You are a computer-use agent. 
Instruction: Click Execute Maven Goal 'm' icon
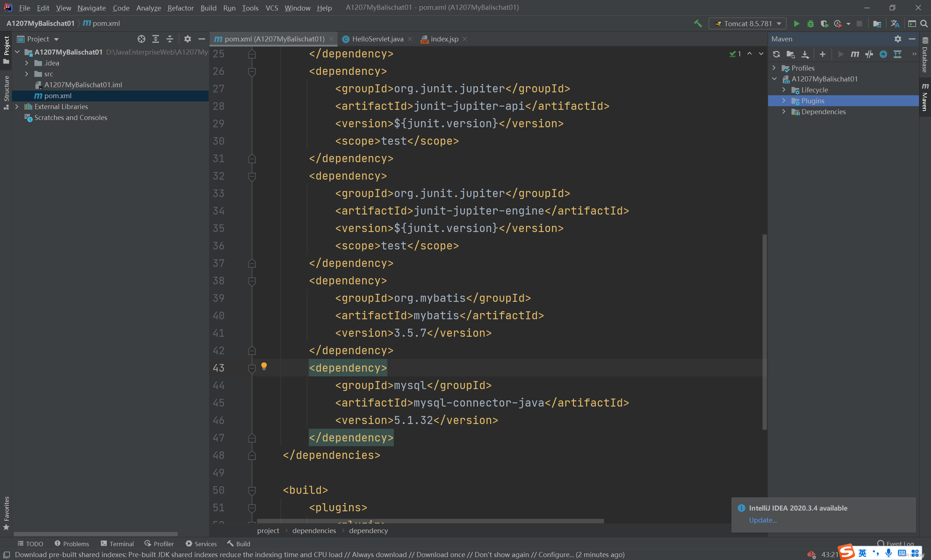coord(855,54)
